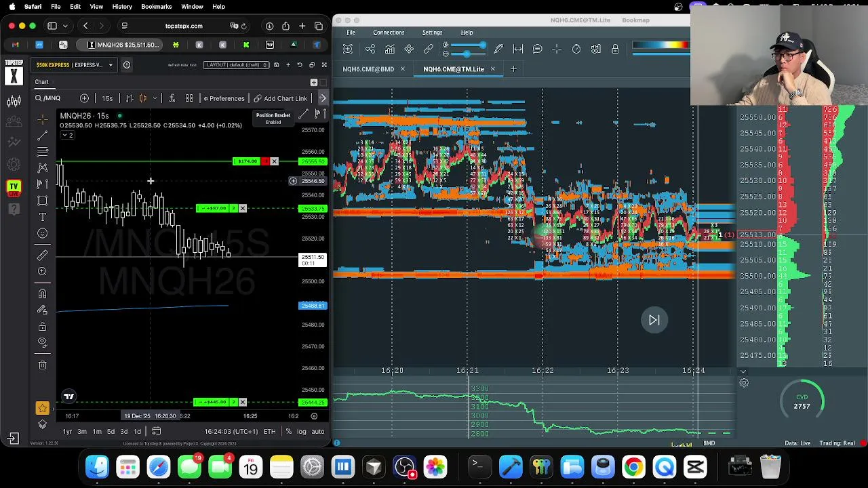Screen dimensions: 868x488
Task: Click the trash remove drawings icon
Action: [x=42, y=365]
